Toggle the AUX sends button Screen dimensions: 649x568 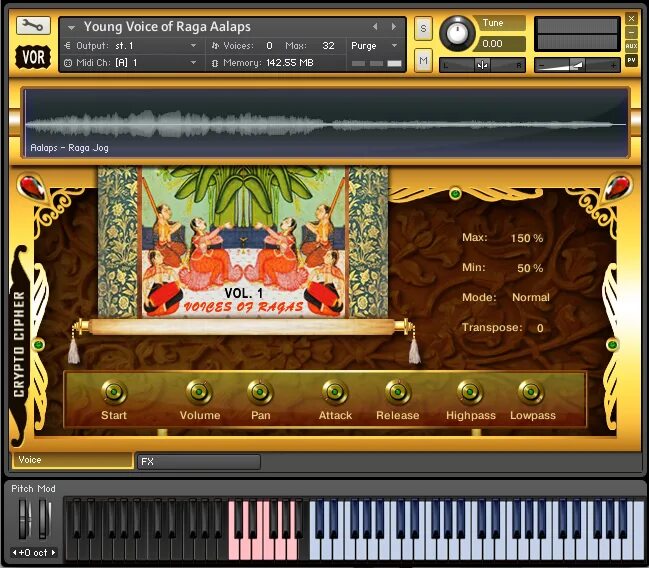point(631,46)
